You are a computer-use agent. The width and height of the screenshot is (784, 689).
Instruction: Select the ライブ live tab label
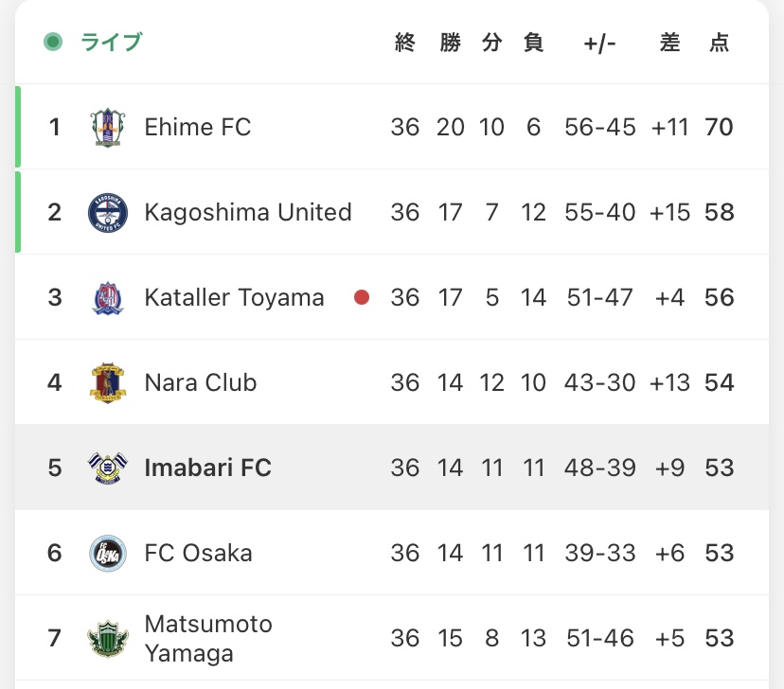click(111, 42)
